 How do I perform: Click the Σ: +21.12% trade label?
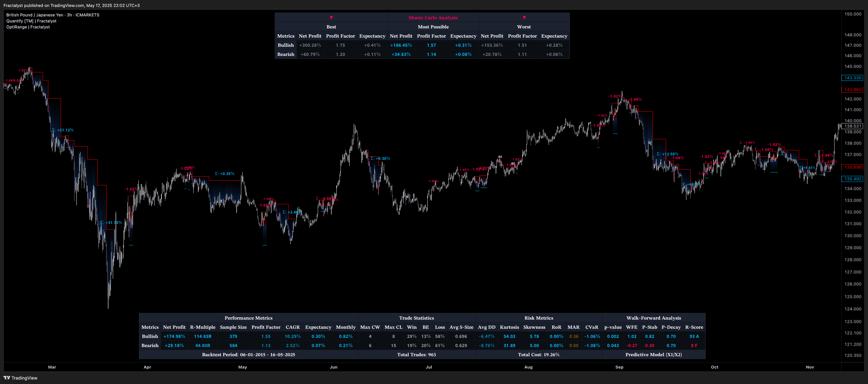[x=63, y=130]
